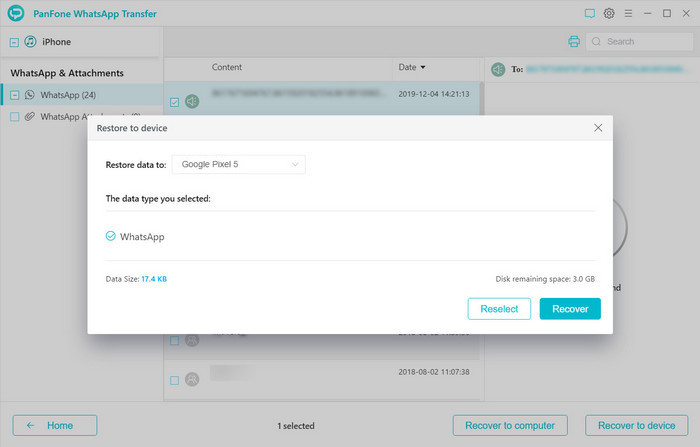Click the iTunes music icon beside iPhone

click(x=30, y=42)
